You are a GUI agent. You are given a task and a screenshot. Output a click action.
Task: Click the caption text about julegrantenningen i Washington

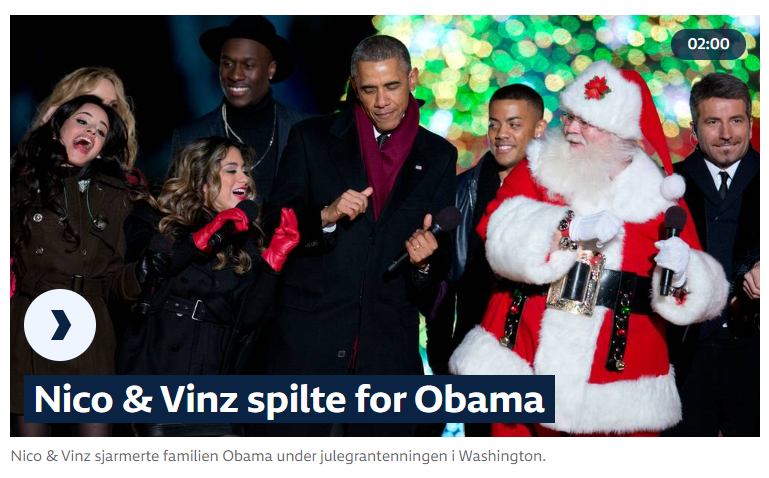coord(278,456)
